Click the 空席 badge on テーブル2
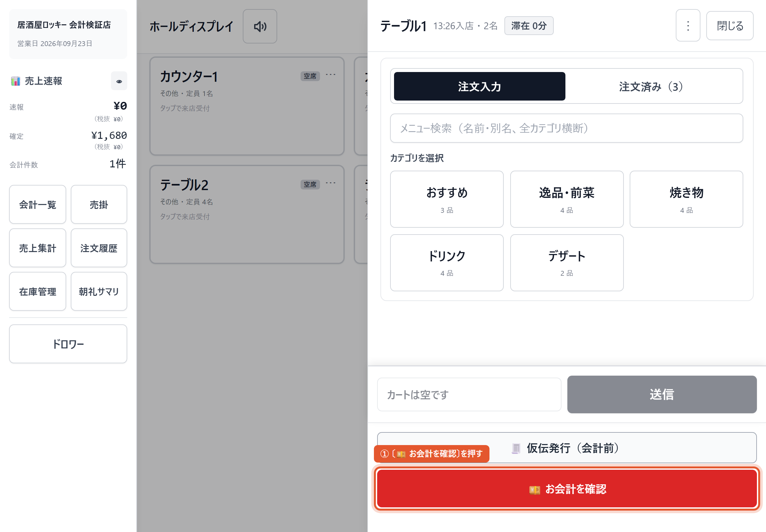 [x=310, y=184]
